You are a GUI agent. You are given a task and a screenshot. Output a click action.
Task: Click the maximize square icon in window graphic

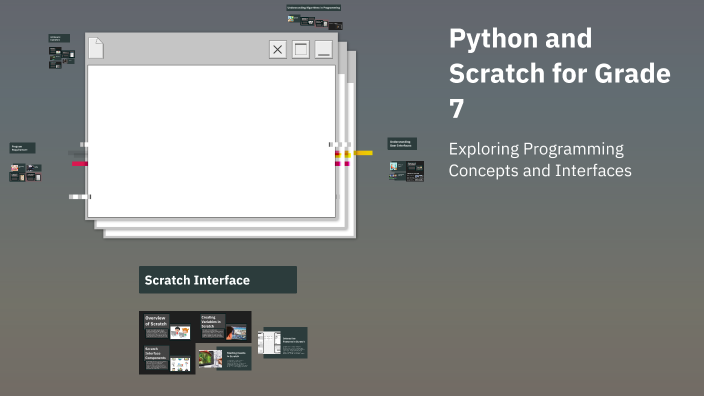pos(301,49)
